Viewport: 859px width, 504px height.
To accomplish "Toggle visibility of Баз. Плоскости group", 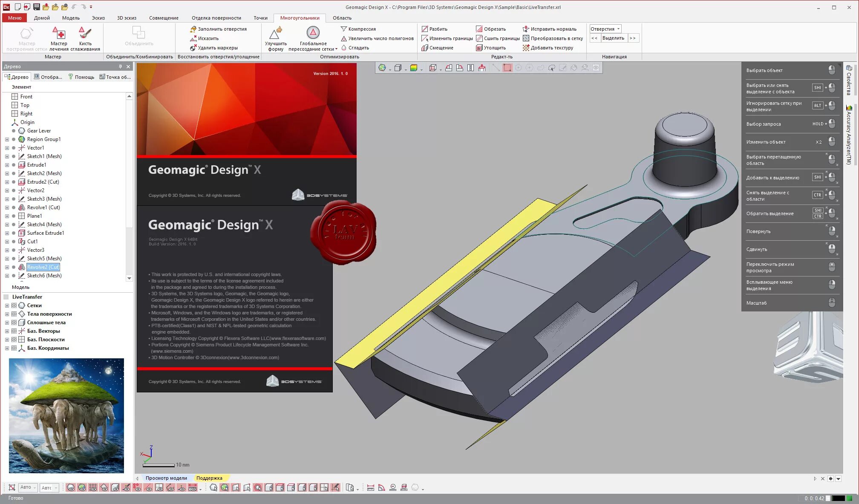I will 14,340.
